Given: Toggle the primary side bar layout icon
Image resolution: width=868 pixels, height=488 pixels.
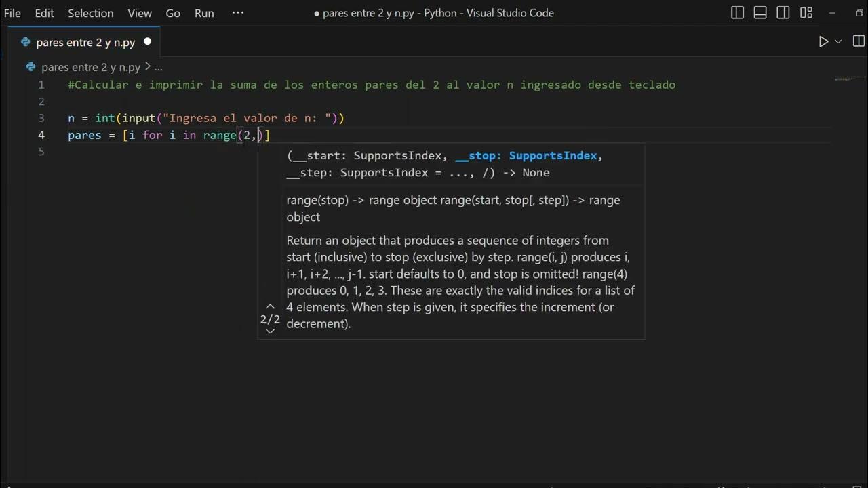Looking at the screenshot, I should (x=738, y=13).
